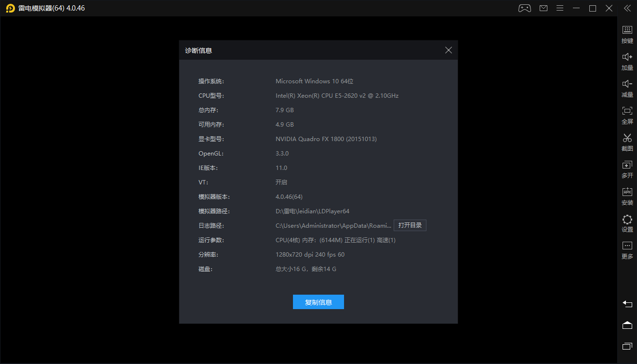
Task: Click 打开目录 to open the log folder
Action: coord(410,225)
